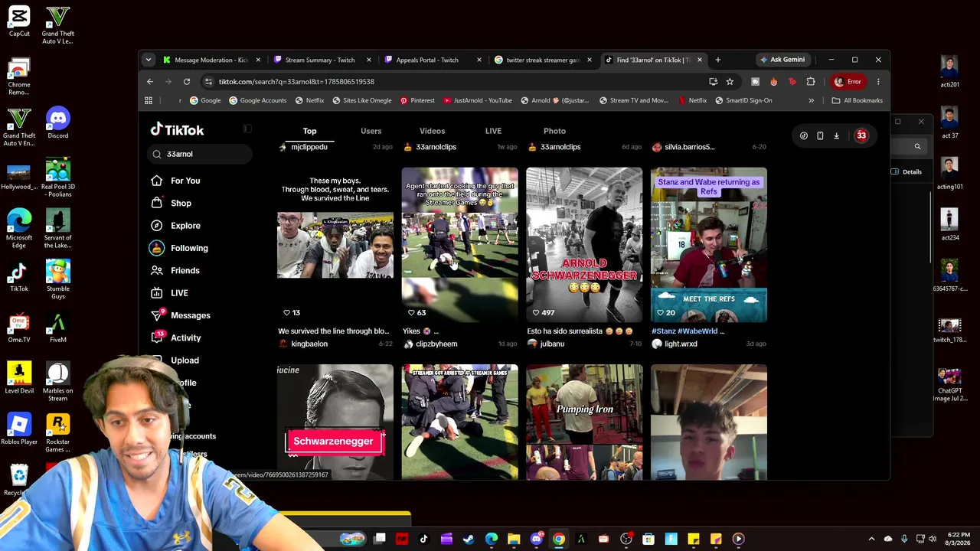Image resolution: width=980 pixels, height=551 pixels.
Task: Open Discord from the taskbar
Action: (536, 540)
